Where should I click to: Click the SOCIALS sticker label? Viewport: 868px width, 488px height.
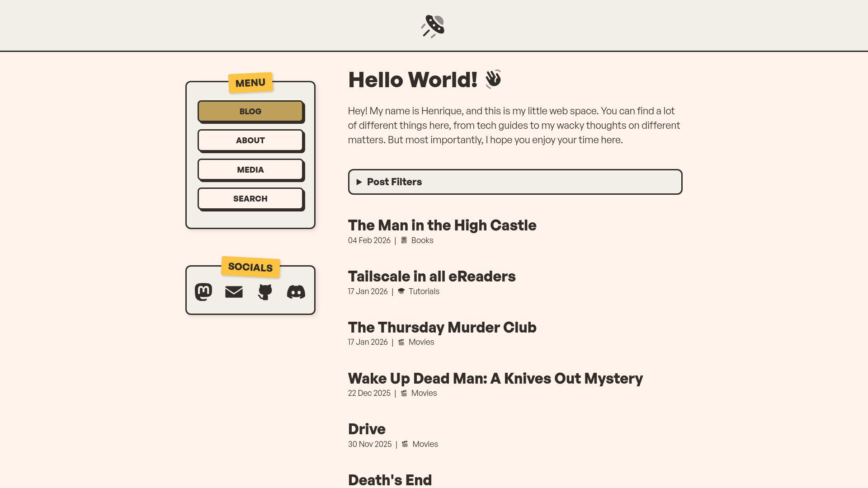(250, 267)
